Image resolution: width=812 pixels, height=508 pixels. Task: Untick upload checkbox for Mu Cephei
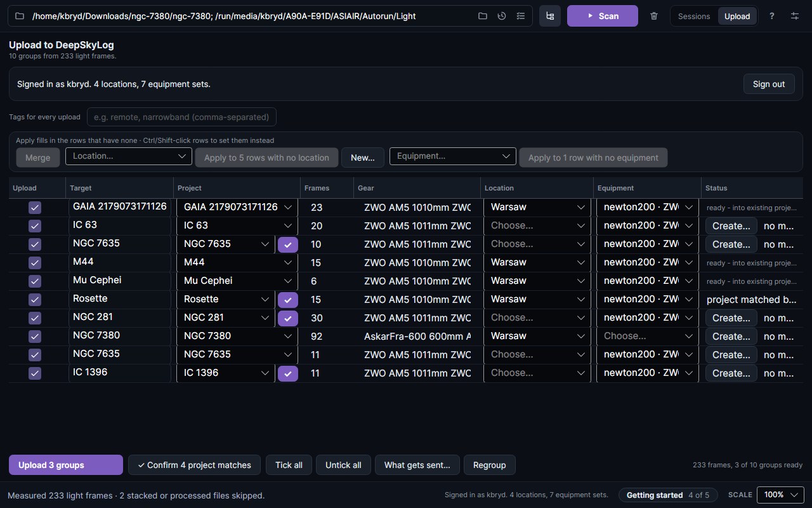[35, 281]
